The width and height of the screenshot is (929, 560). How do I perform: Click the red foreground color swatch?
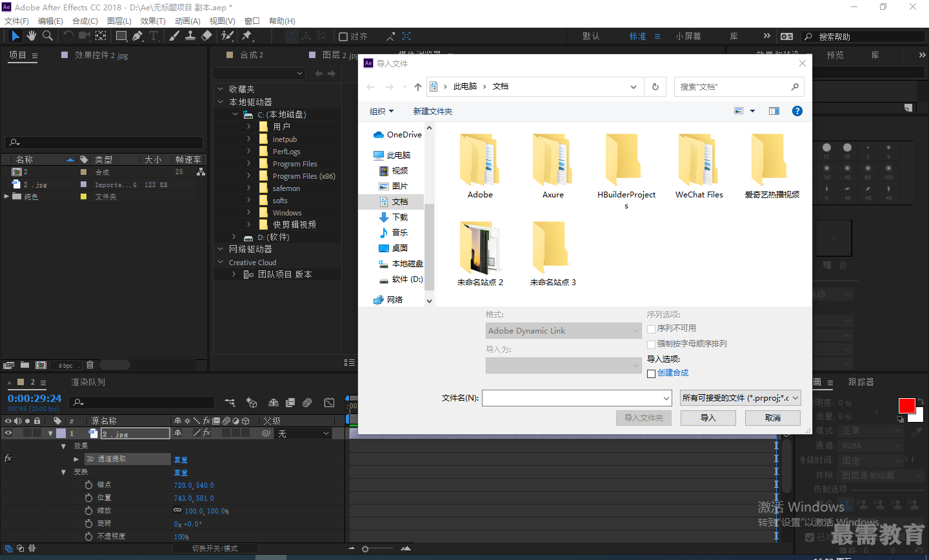click(906, 405)
